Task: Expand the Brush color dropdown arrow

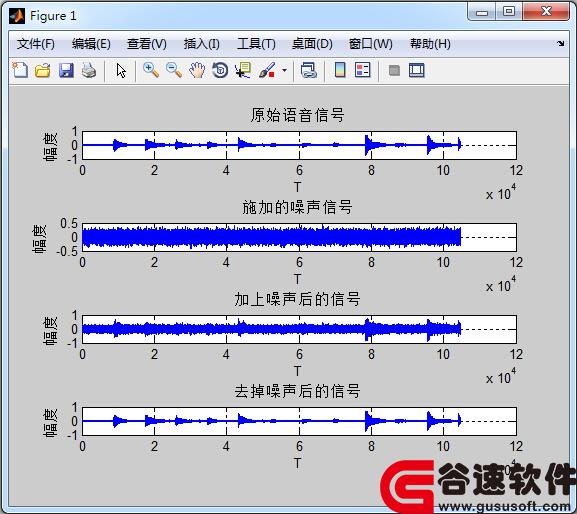Action: (x=284, y=70)
